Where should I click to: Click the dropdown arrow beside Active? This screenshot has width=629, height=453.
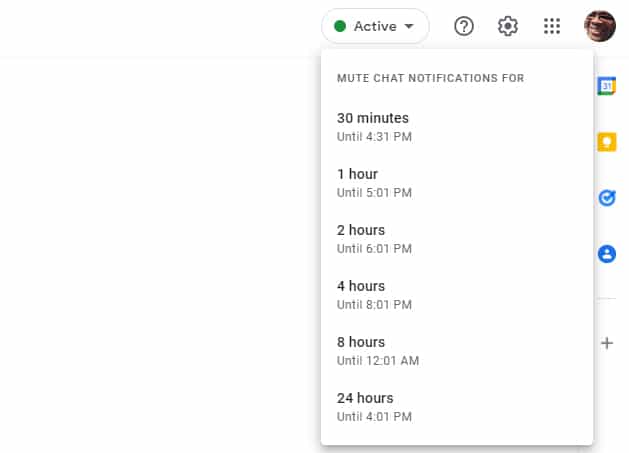(409, 26)
